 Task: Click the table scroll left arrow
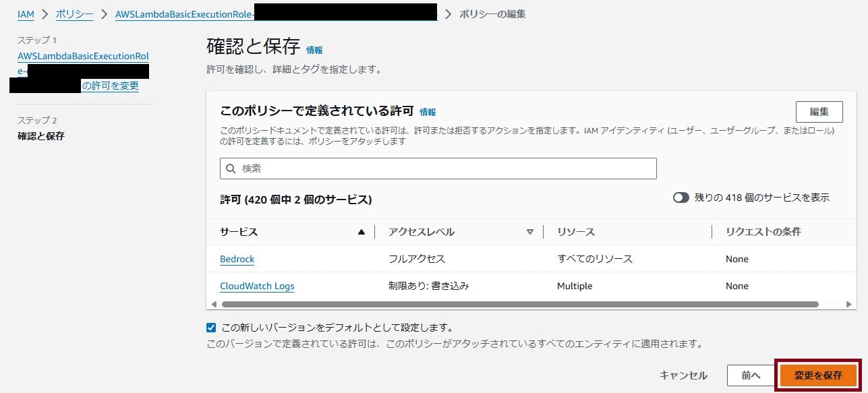click(213, 305)
